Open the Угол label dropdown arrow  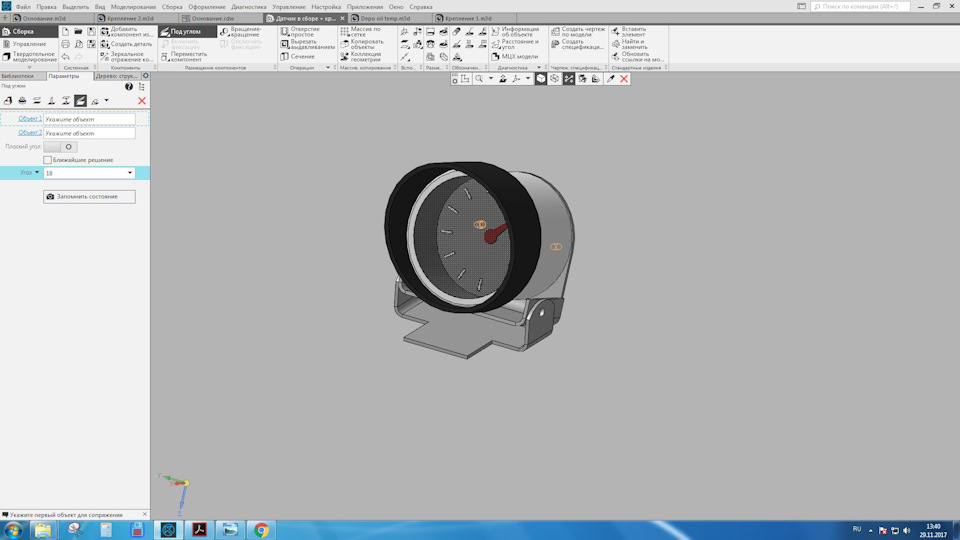point(37,173)
